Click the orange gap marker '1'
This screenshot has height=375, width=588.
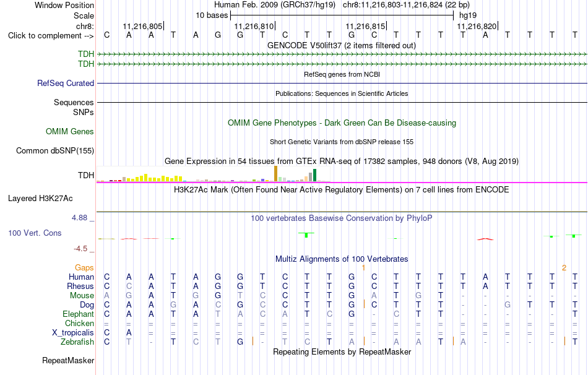point(363,268)
